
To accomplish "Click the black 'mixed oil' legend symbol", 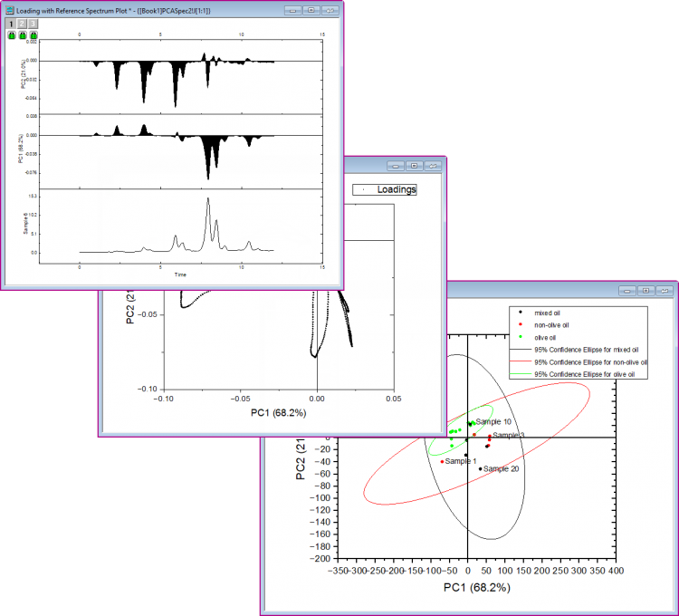I will 521,313.
